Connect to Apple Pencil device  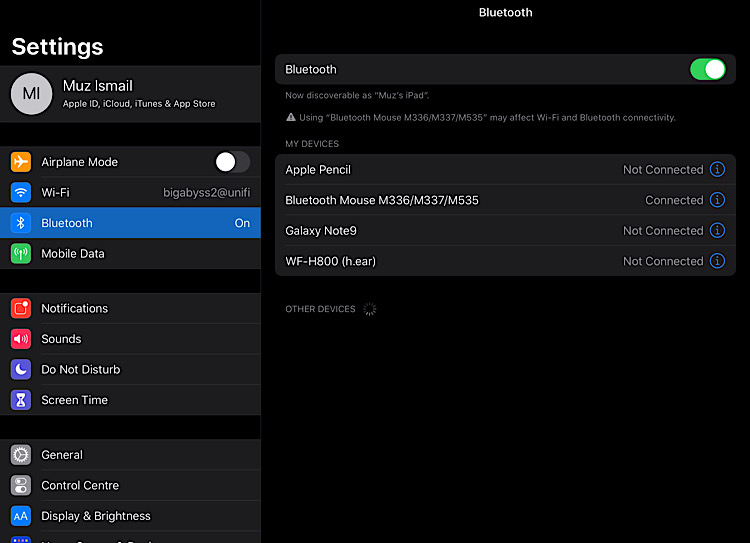(505, 169)
